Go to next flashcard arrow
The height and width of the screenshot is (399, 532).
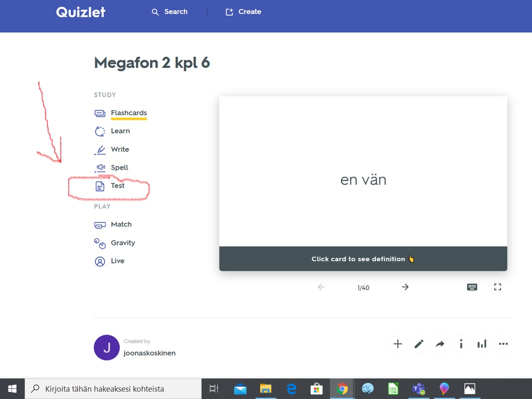(x=405, y=287)
